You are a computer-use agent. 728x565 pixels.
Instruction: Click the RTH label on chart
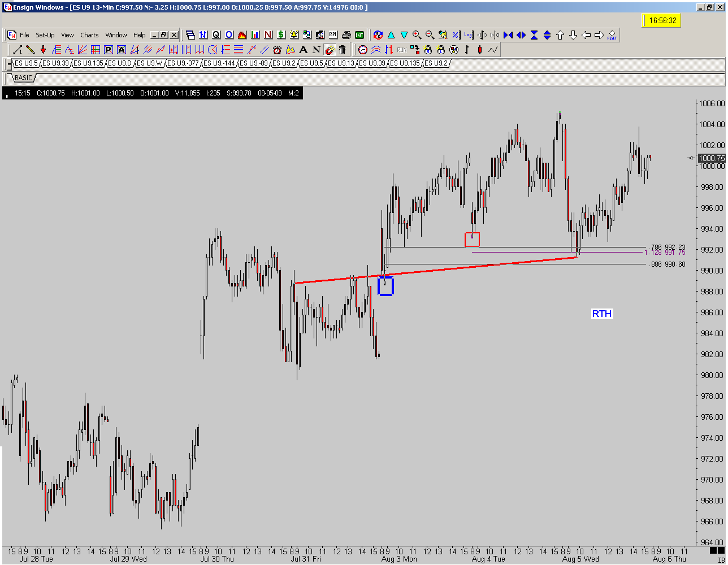[602, 314]
